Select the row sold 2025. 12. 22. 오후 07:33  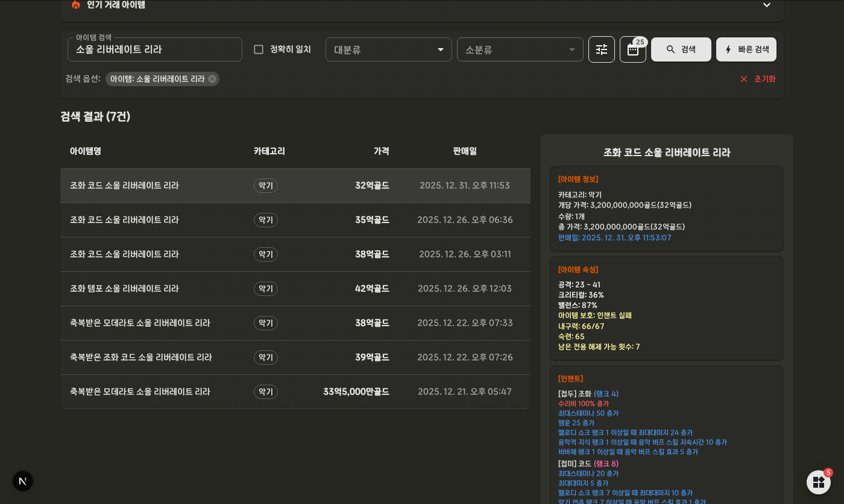295,323
